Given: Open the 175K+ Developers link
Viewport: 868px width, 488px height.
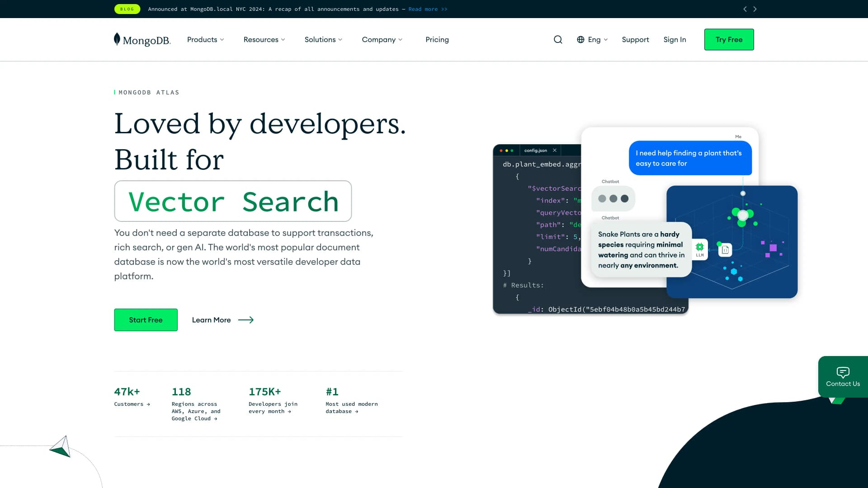Looking at the screenshot, I should (x=273, y=400).
